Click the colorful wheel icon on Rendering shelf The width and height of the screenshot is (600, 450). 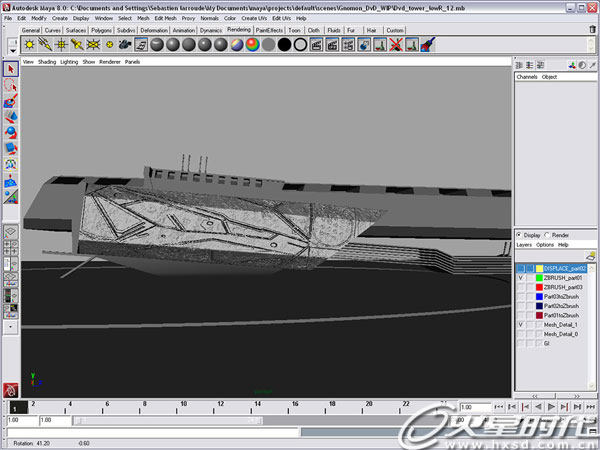[x=252, y=45]
